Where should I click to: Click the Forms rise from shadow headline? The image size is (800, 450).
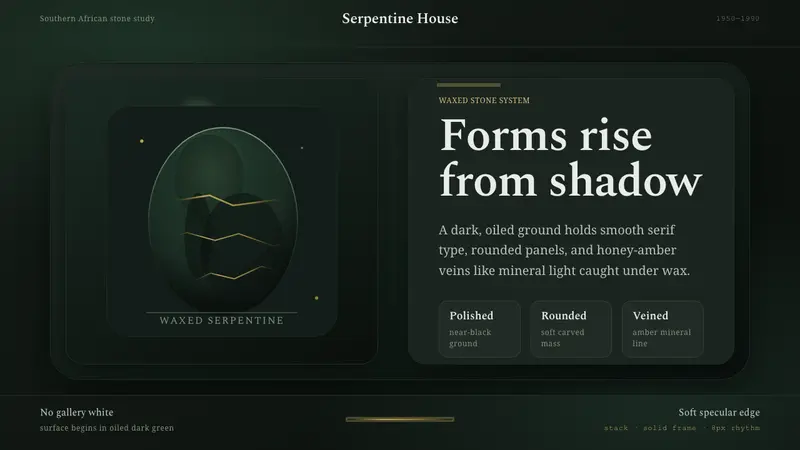pos(570,158)
